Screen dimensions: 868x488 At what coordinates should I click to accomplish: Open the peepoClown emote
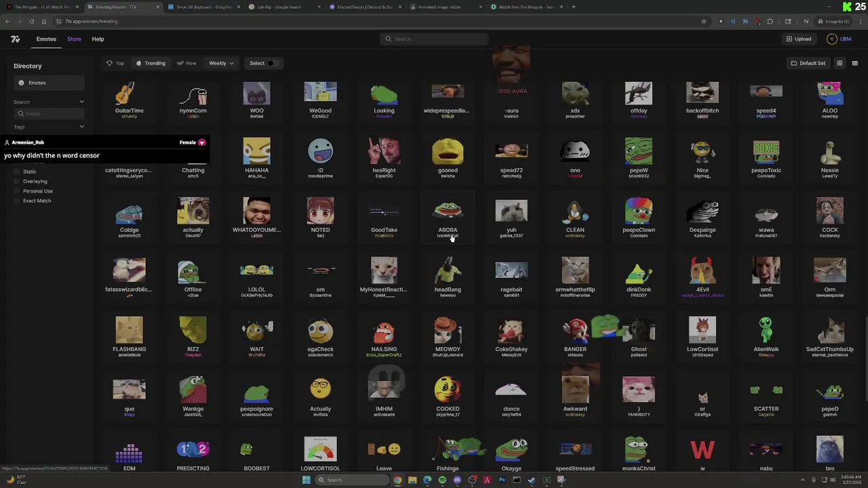[639, 217]
